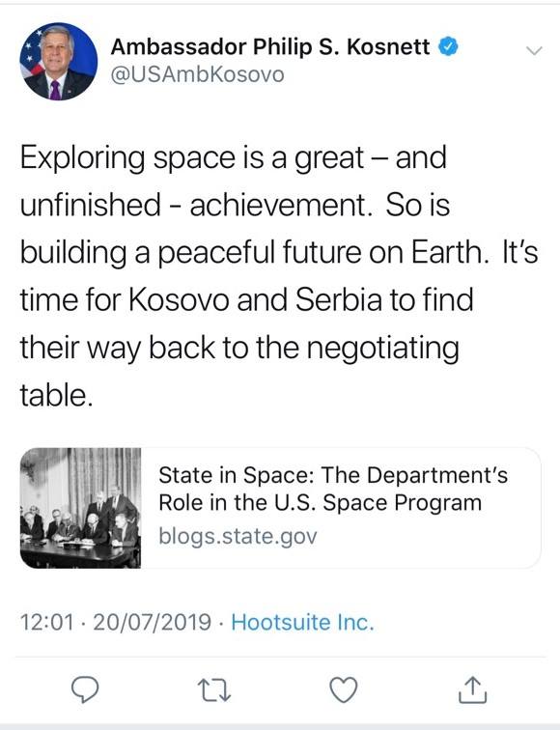Open Hootsuite Inc. source link

click(x=302, y=622)
